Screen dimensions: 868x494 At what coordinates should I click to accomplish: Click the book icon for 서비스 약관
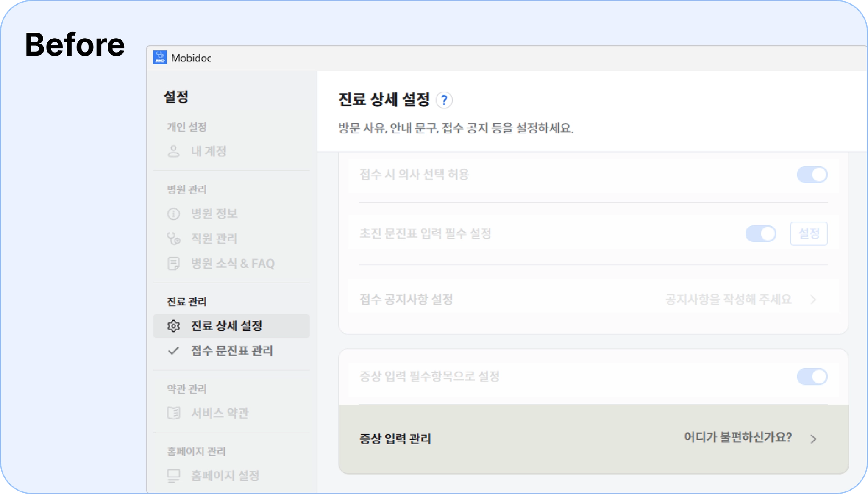(173, 413)
